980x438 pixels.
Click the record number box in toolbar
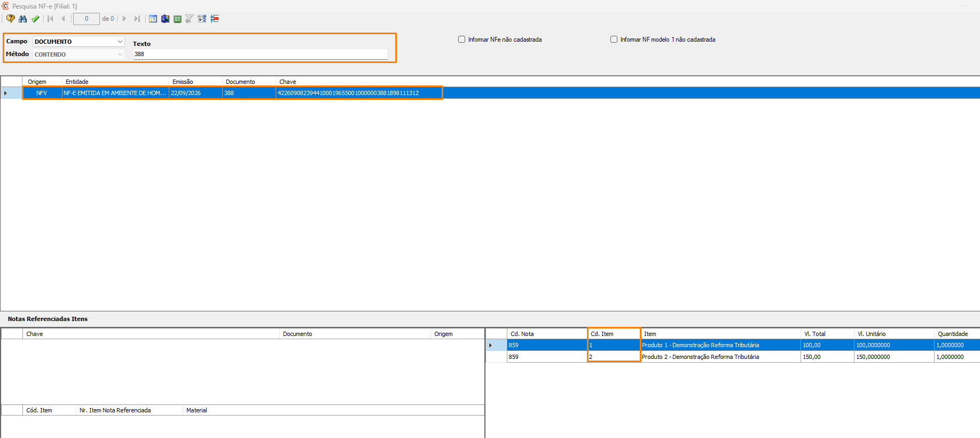pos(87,19)
